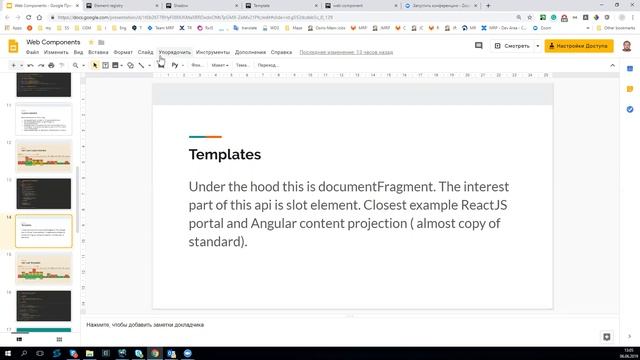The image size is (640, 360).
Task: Click the yellow Настройки Доступа share button
Action: 579,46
